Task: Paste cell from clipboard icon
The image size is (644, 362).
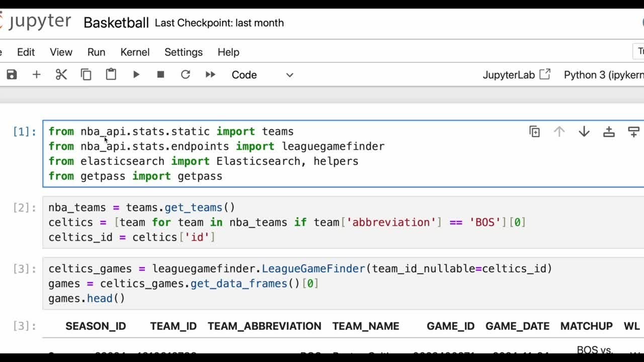Action: click(x=111, y=74)
